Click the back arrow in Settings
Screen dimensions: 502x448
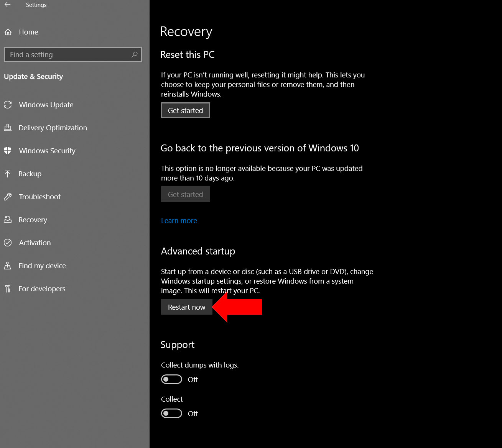(7, 5)
